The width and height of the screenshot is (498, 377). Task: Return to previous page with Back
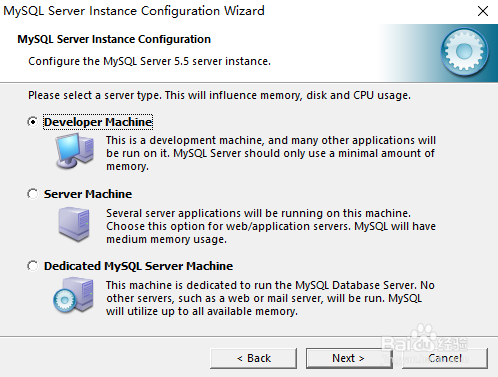point(253,358)
